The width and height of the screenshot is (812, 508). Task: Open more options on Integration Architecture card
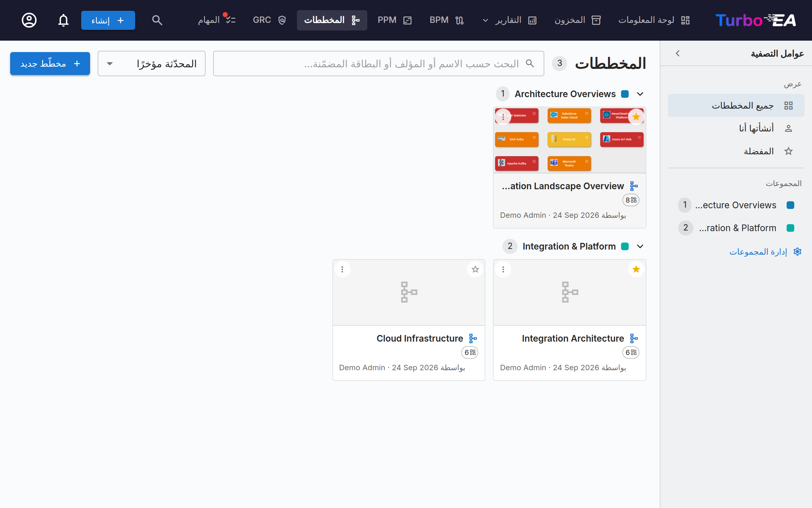coord(503,269)
